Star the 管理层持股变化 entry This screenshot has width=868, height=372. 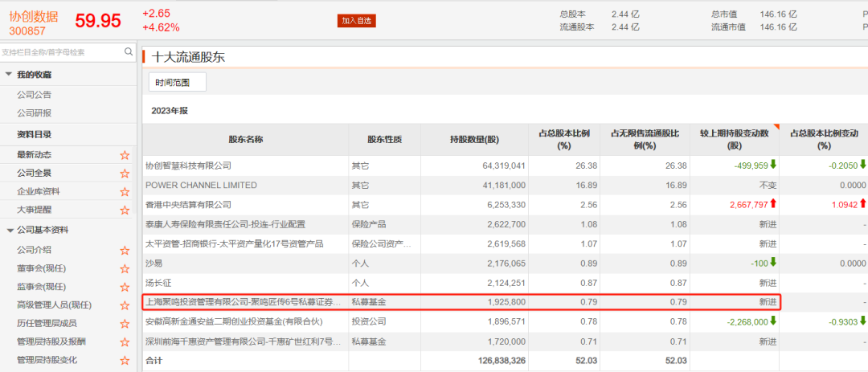(125, 360)
